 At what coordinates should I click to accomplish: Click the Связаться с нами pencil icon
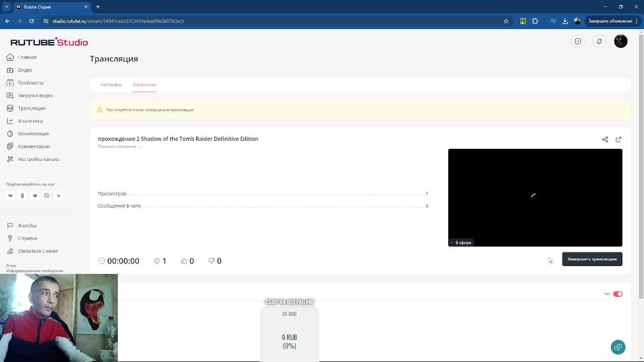tap(10, 251)
